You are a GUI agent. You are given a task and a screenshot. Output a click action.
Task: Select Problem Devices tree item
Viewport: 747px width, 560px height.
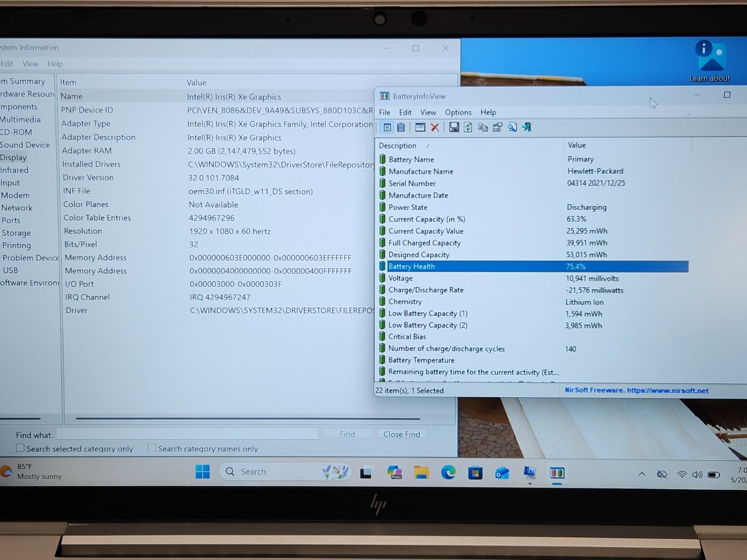pos(30,258)
